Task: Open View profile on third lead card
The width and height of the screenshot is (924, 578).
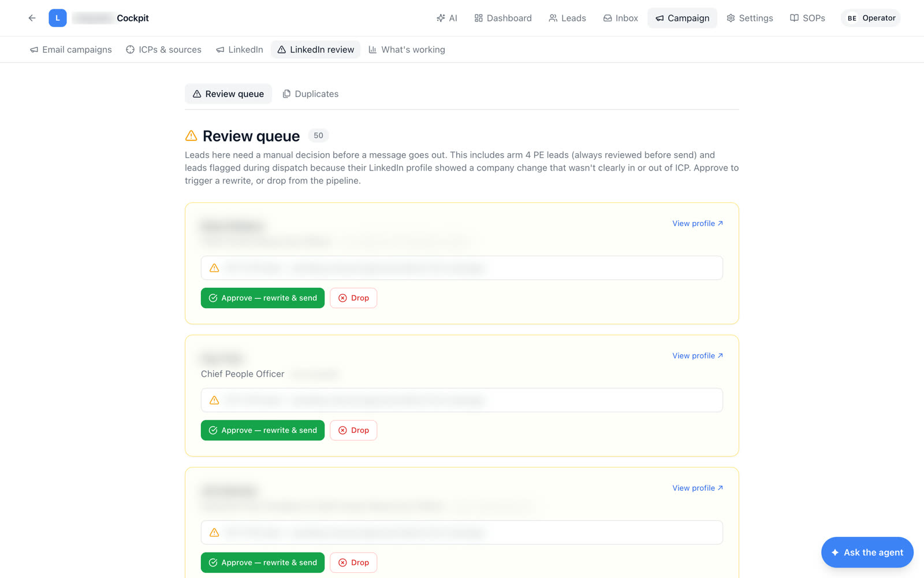Action: [x=698, y=488]
